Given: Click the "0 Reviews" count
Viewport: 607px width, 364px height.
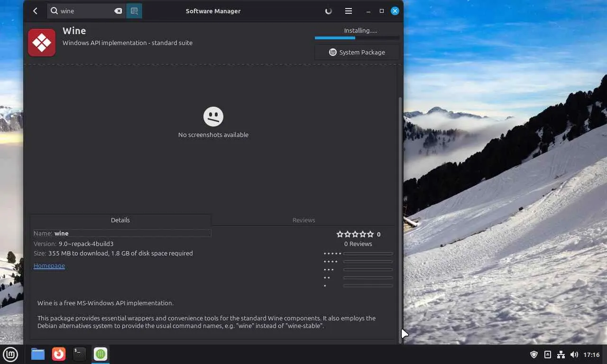Looking at the screenshot, I should pyautogui.click(x=358, y=244).
